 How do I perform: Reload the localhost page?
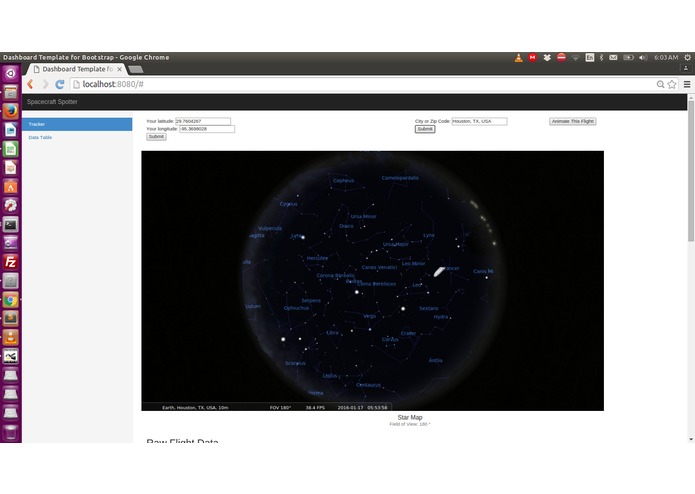point(60,84)
